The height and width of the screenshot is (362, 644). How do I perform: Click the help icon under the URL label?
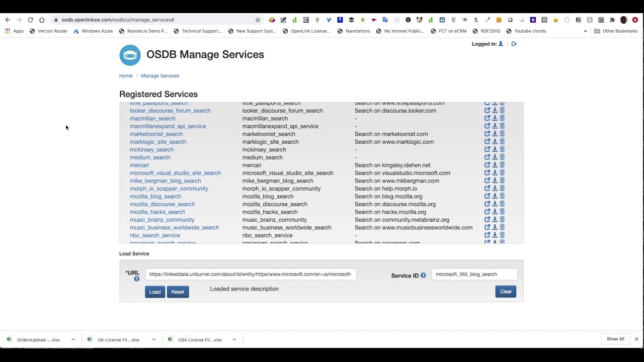(x=136, y=279)
